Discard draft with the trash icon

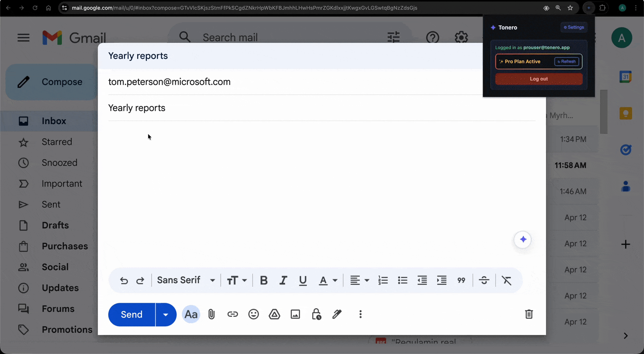[529, 314]
